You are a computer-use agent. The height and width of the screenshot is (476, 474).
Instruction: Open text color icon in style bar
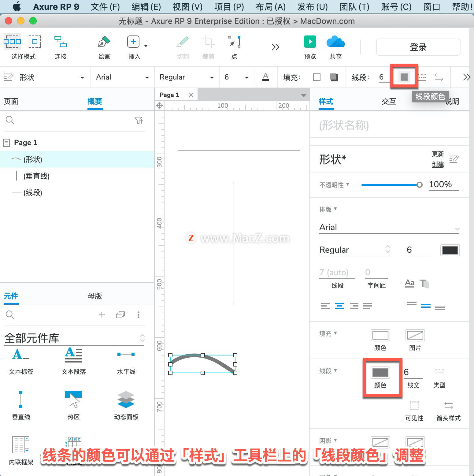[x=266, y=77]
